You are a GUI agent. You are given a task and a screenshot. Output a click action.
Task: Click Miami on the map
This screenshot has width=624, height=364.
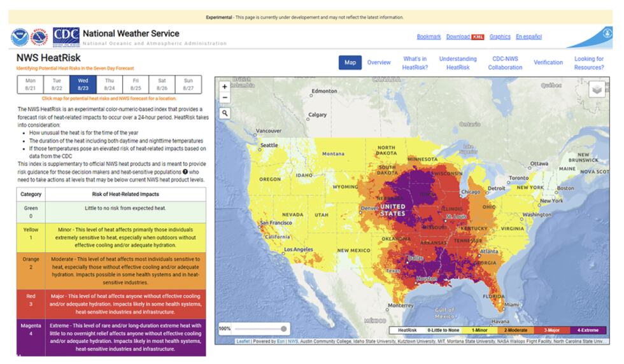pos(511,304)
